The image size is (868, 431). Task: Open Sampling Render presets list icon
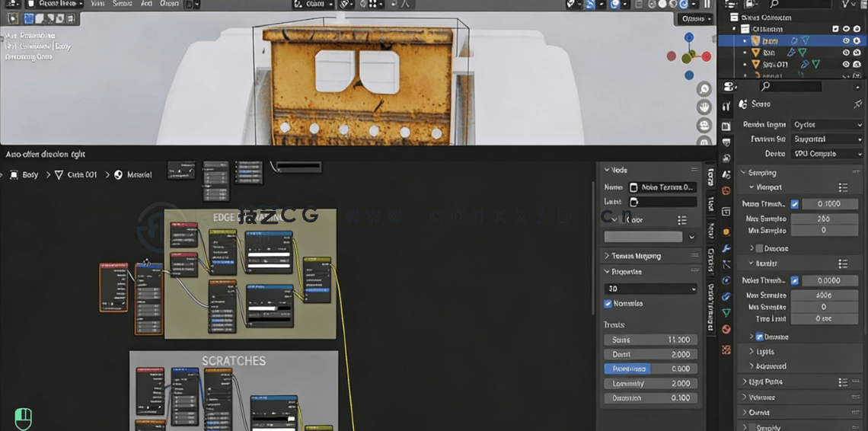(843, 263)
